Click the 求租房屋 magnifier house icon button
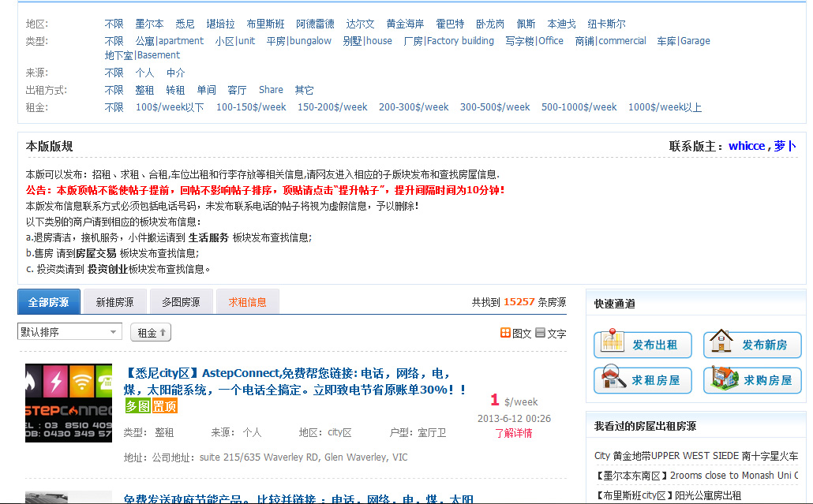The height and width of the screenshot is (504, 813). coord(643,379)
